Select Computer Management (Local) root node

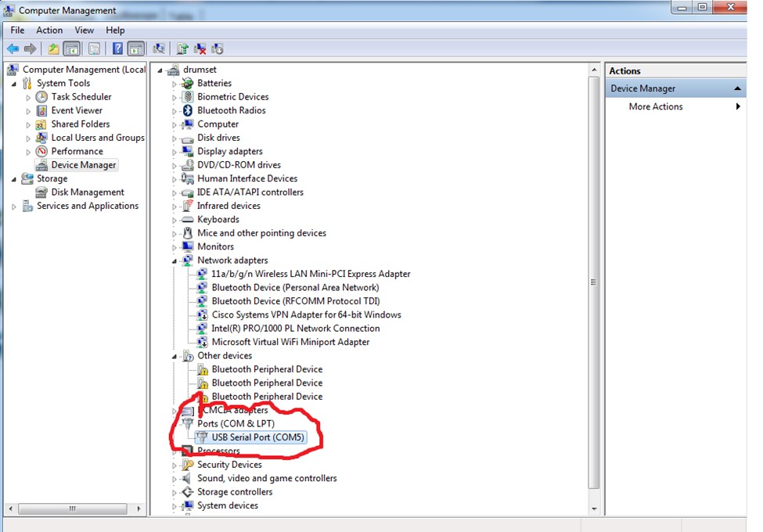pos(84,70)
